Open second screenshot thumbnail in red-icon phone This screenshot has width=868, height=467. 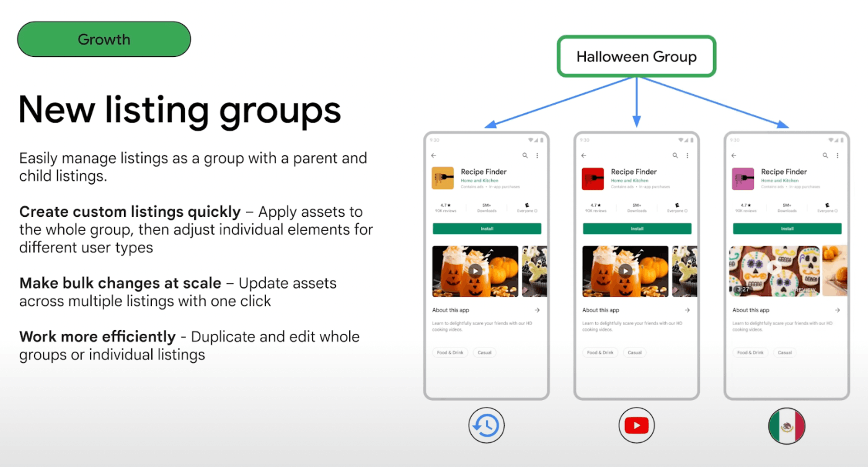click(684, 271)
